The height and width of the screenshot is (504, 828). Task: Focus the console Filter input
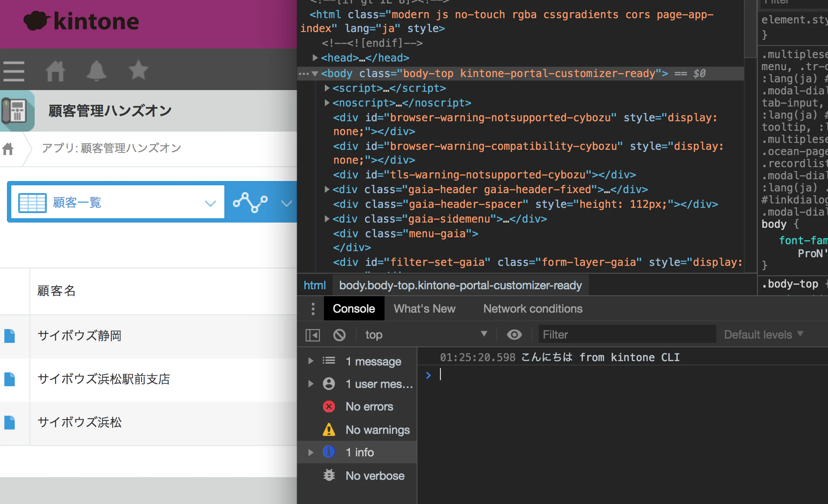click(627, 335)
